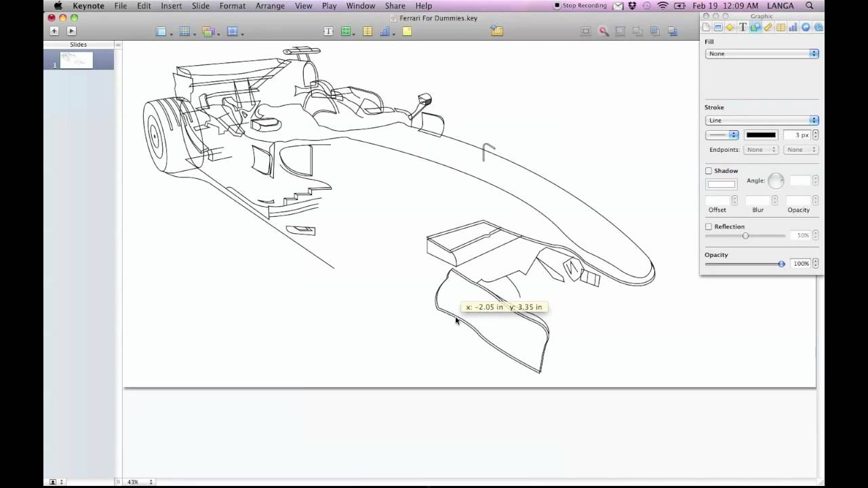This screenshot has height=488, width=868.
Task: Enable the Reflection checkbox
Action: click(x=708, y=226)
